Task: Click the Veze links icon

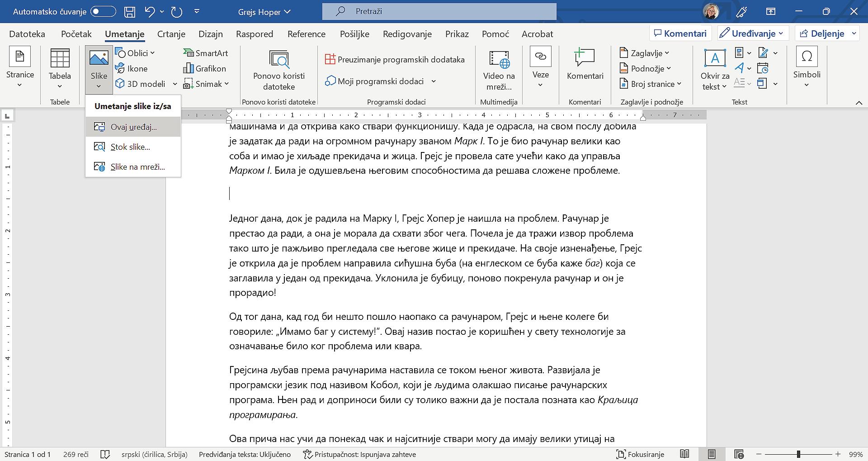Action: pos(540,57)
